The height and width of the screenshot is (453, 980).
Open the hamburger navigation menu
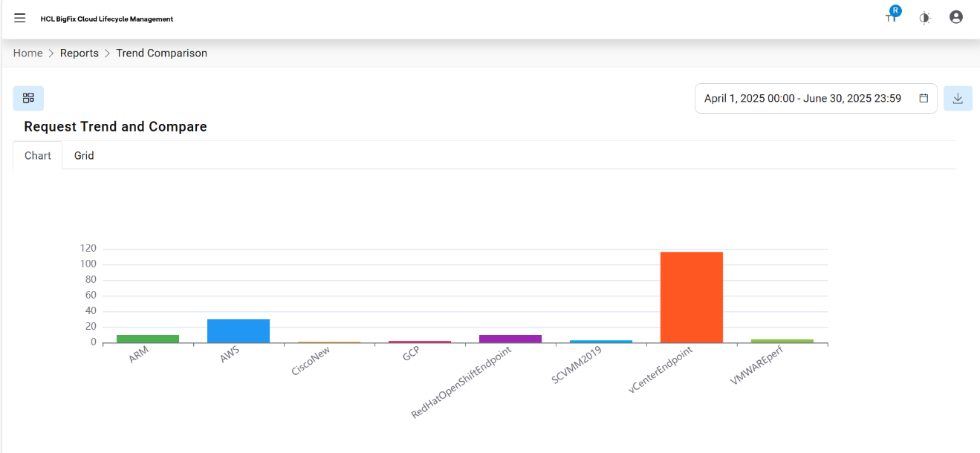(x=20, y=18)
